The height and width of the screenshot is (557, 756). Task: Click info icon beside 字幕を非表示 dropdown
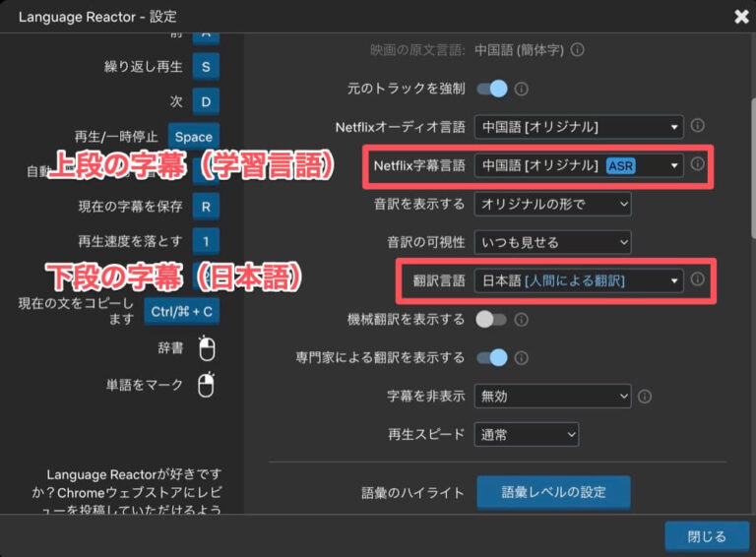point(645,396)
